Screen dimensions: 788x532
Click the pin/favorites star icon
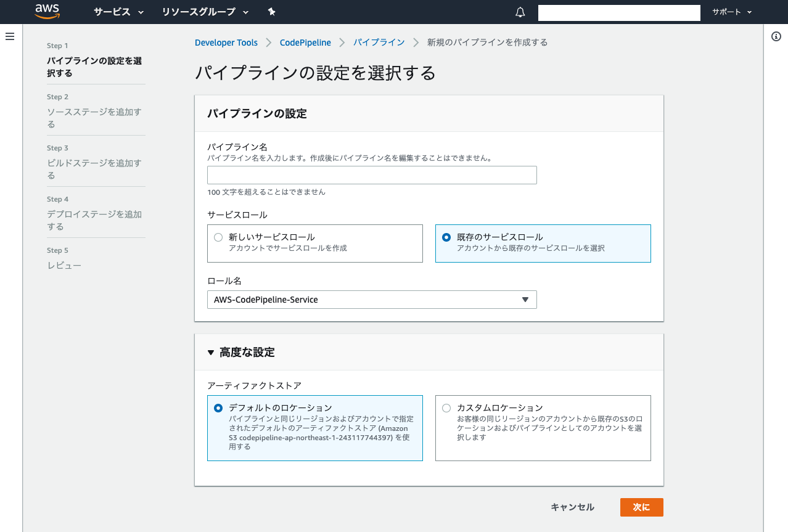click(271, 12)
